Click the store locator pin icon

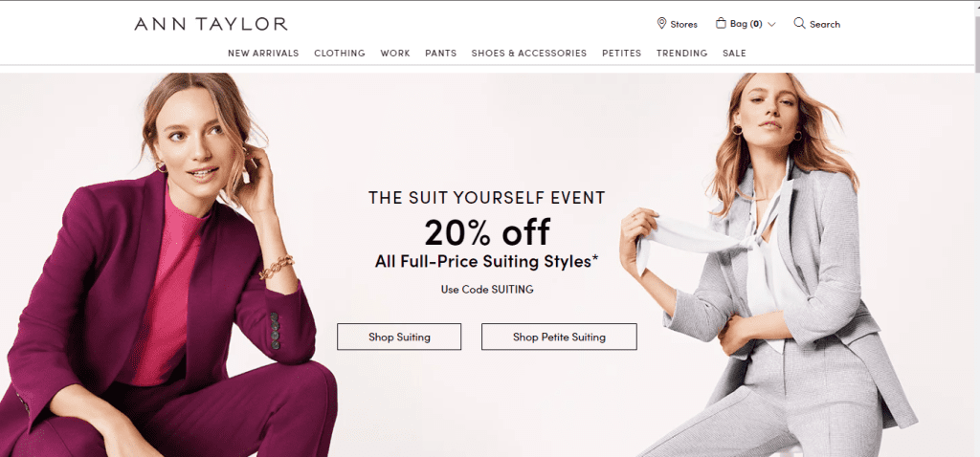click(x=661, y=24)
